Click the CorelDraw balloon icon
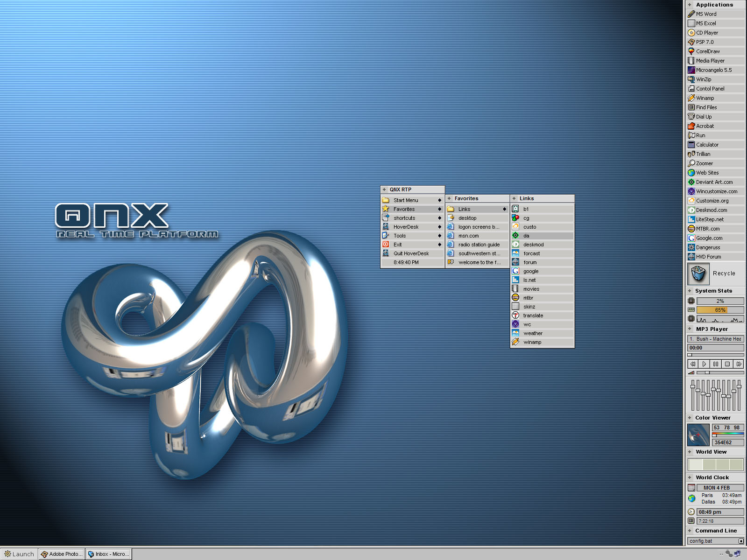Image resolution: width=747 pixels, height=560 pixels. (691, 51)
